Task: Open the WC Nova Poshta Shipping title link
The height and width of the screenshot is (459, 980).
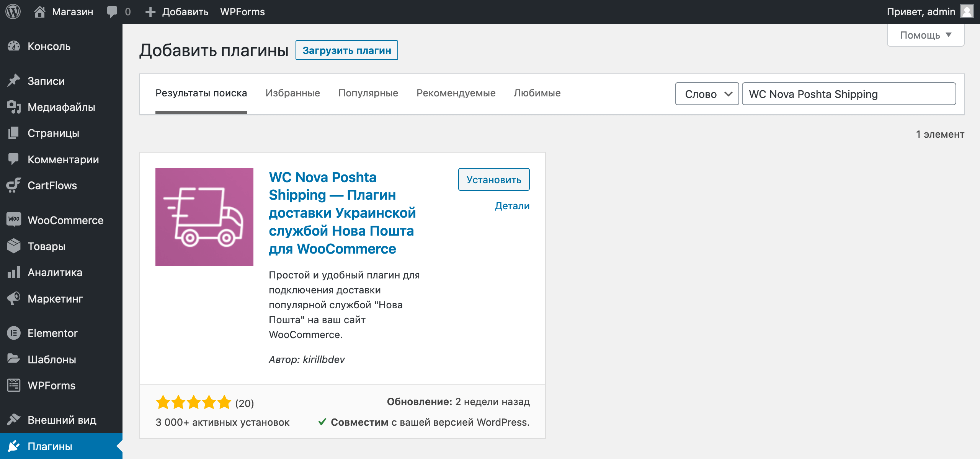Action: click(342, 213)
